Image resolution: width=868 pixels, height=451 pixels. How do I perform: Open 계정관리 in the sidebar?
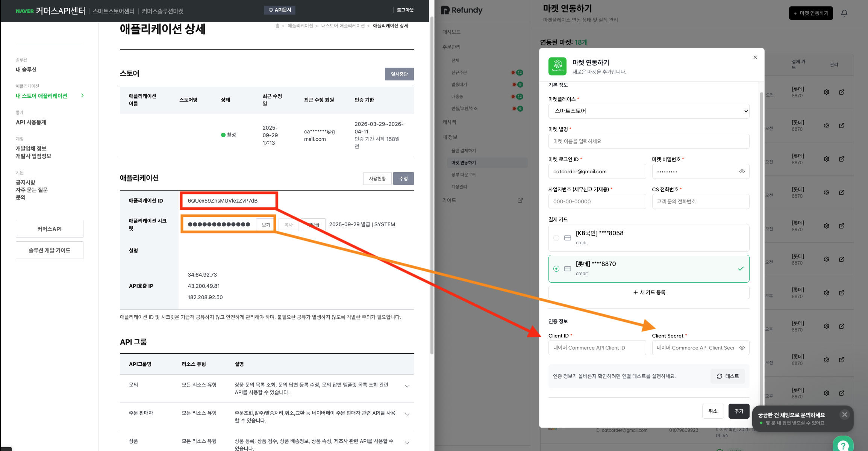459,187
